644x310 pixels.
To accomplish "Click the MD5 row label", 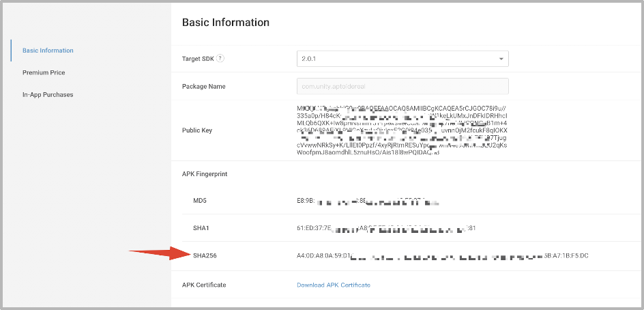I will coord(199,201).
